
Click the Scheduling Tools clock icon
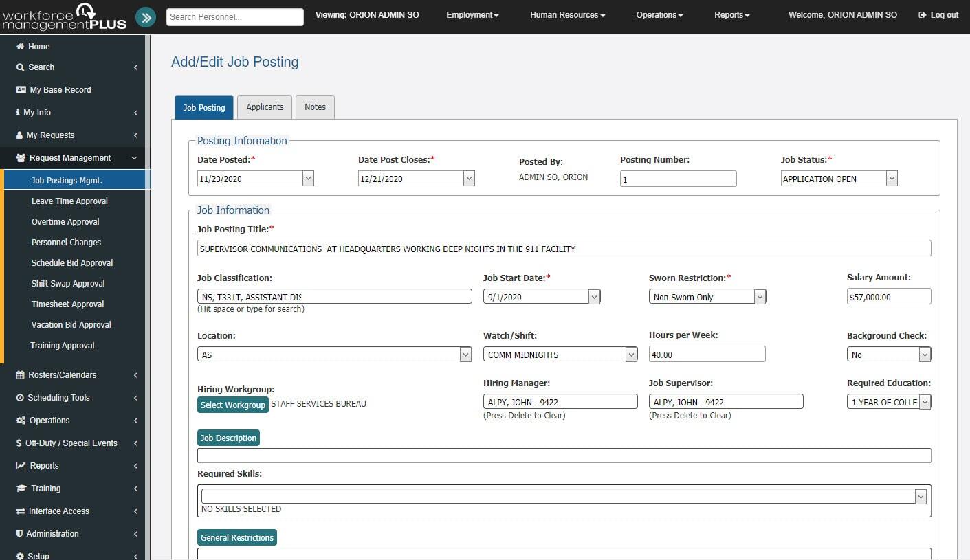pyautogui.click(x=21, y=398)
